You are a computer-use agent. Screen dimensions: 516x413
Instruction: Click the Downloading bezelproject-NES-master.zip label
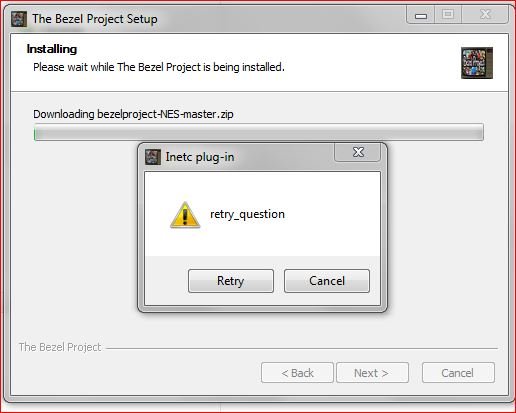pos(133,114)
